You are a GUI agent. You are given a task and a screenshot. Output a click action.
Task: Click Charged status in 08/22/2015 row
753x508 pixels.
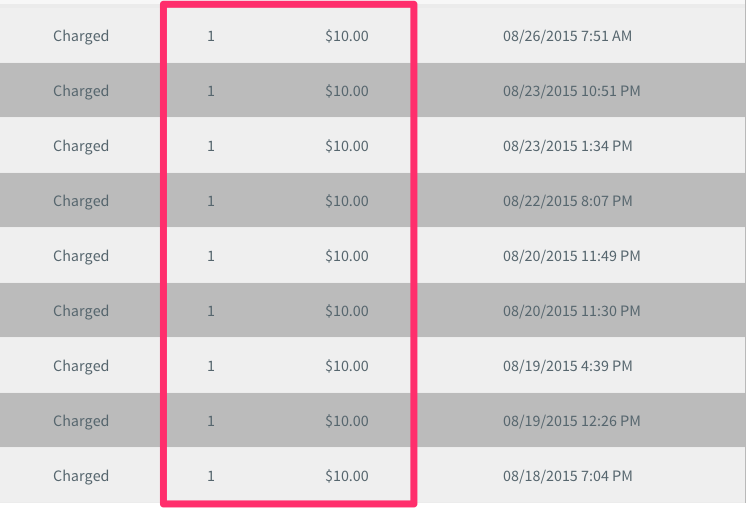click(81, 201)
